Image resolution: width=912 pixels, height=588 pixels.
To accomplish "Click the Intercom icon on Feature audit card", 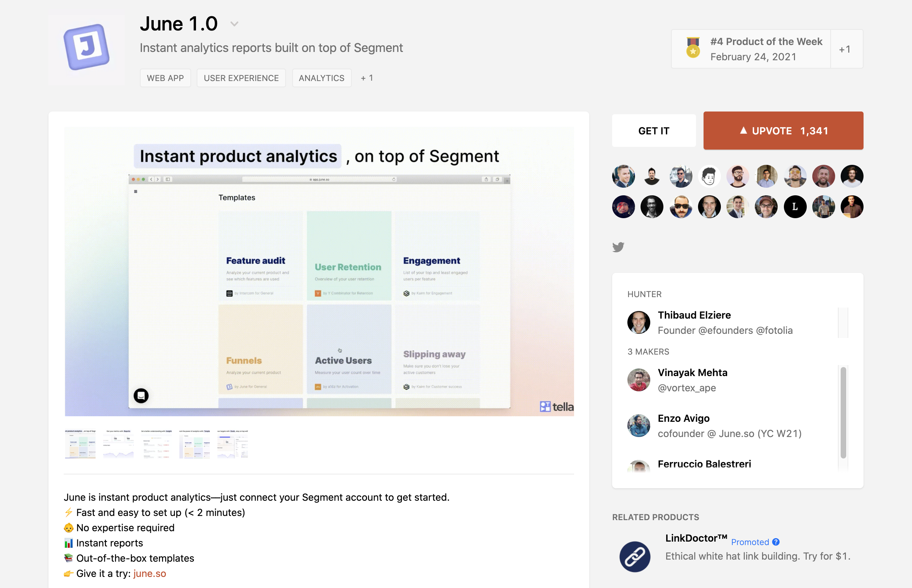I will 230,293.
